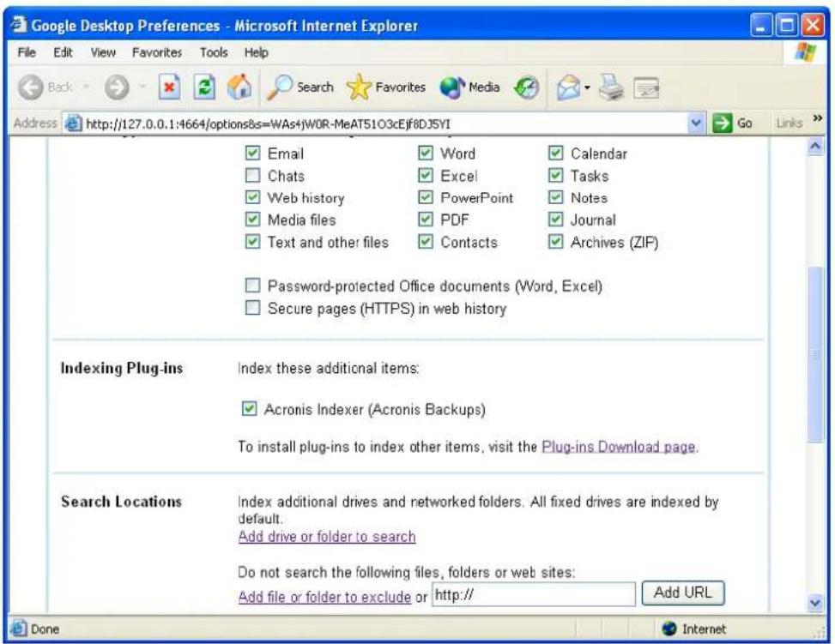This screenshot has height=644, width=835.
Task: Click the IE icon in title bar
Action: point(19,25)
